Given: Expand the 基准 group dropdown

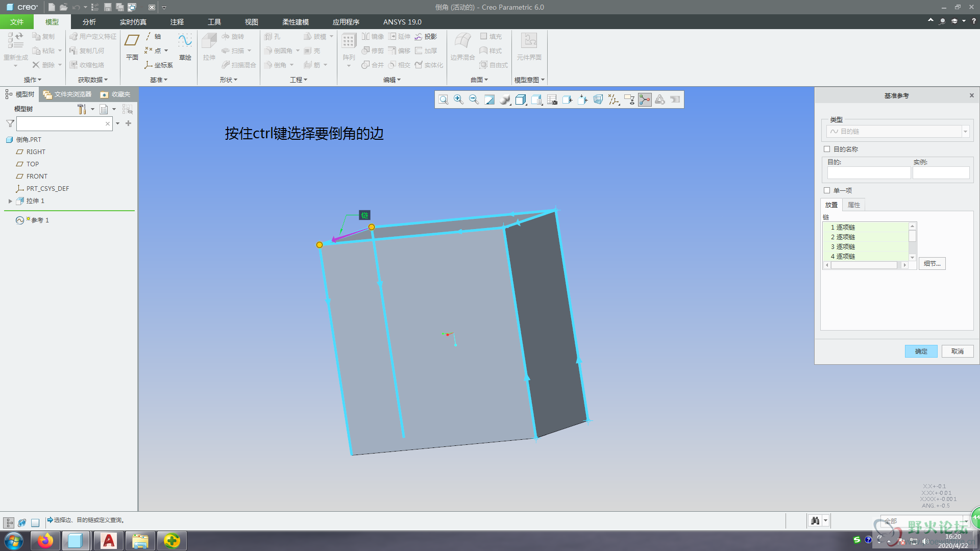Looking at the screenshot, I should pyautogui.click(x=159, y=80).
